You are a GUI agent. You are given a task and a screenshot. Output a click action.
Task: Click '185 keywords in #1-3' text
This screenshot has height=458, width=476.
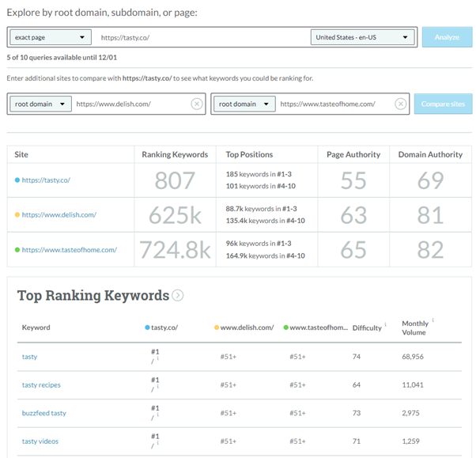(x=259, y=174)
